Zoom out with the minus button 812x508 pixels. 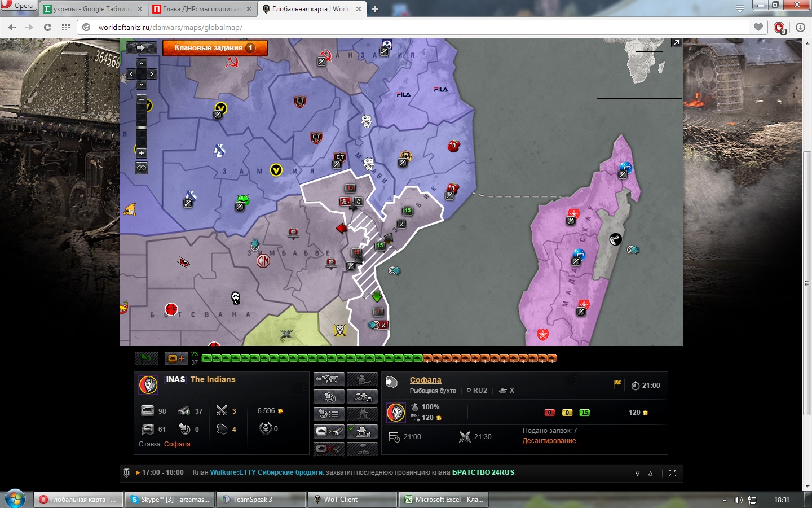click(142, 99)
